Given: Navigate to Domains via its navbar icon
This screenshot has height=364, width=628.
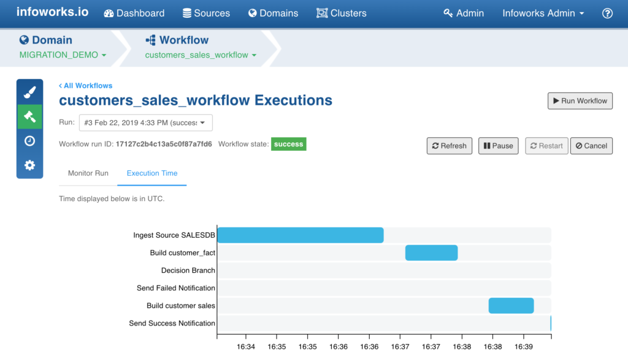Looking at the screenshot, I should (x=273, y=12).
